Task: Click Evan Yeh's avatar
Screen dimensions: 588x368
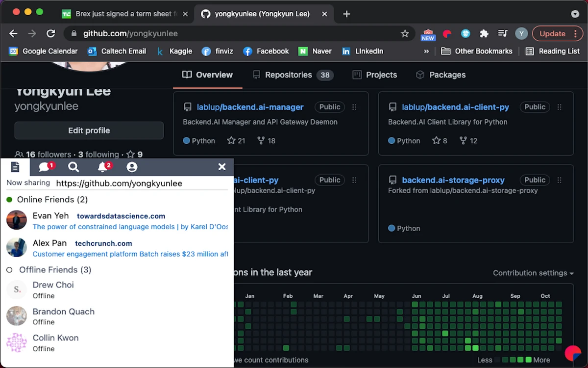Action: [17, 220]
